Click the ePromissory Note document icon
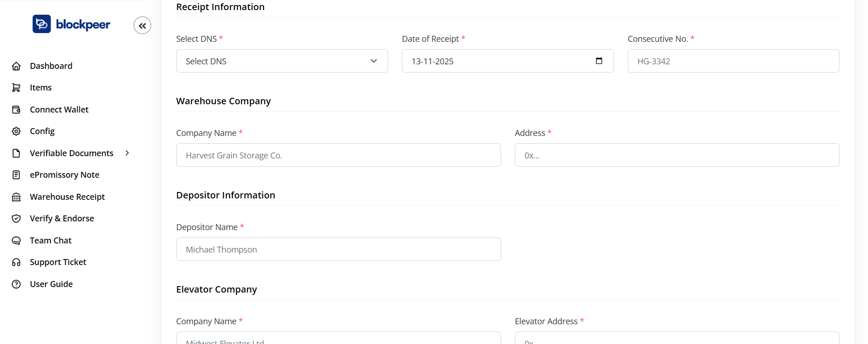The width and height of the screenshot is (868, 344). tap(17, 175)
